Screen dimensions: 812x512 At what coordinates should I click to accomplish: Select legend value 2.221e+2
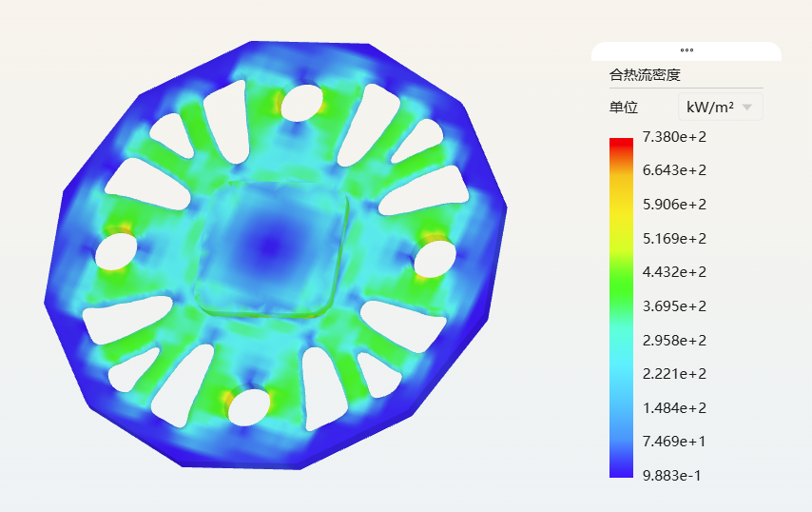click(674, 373)
